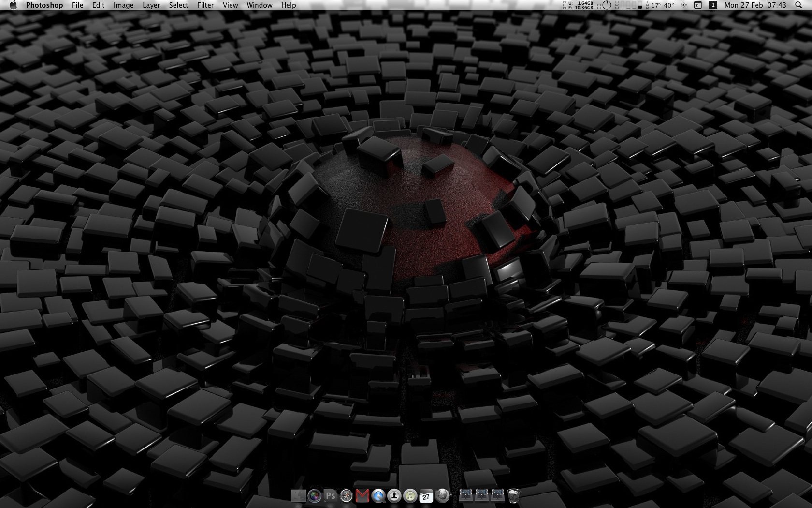812x508 pixels.
Task: Switch to Photoshop via dock icon
Action: (x=330, y=495)
